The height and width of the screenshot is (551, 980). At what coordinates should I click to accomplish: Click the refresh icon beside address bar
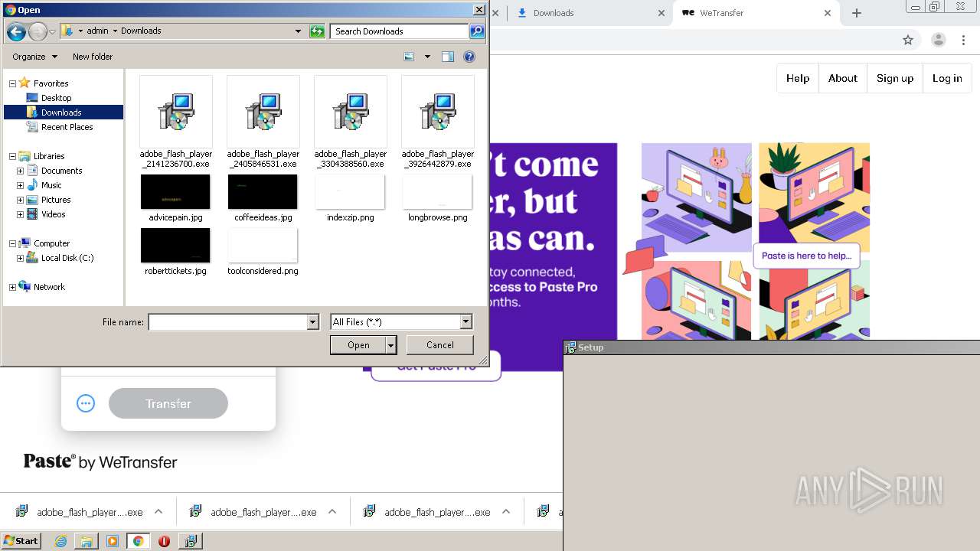(317, 31)
